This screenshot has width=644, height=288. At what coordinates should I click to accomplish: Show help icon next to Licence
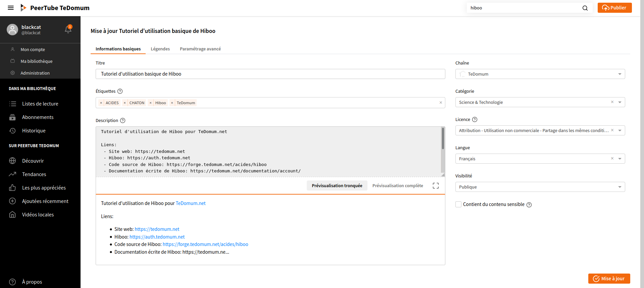click(x=475, y=120)
